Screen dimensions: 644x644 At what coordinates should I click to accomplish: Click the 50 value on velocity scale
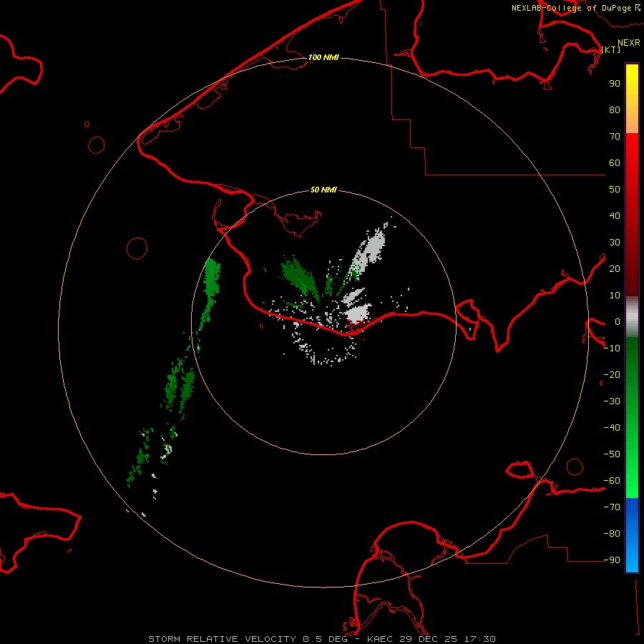coord(615,190)
